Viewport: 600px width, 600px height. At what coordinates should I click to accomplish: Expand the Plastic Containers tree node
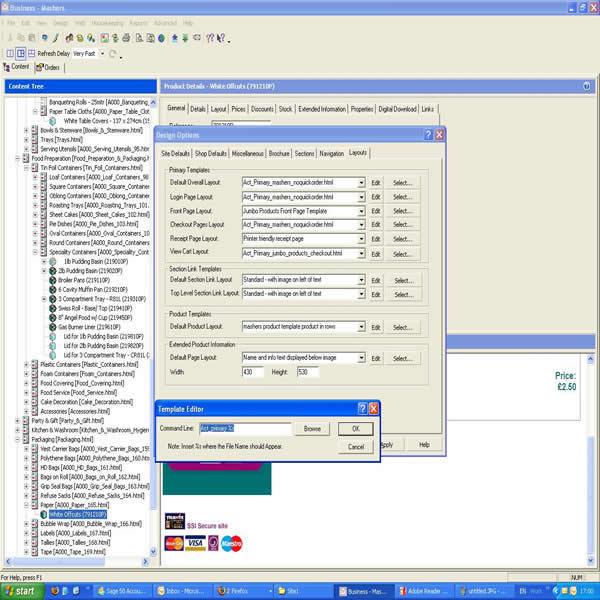coord(26,365)
